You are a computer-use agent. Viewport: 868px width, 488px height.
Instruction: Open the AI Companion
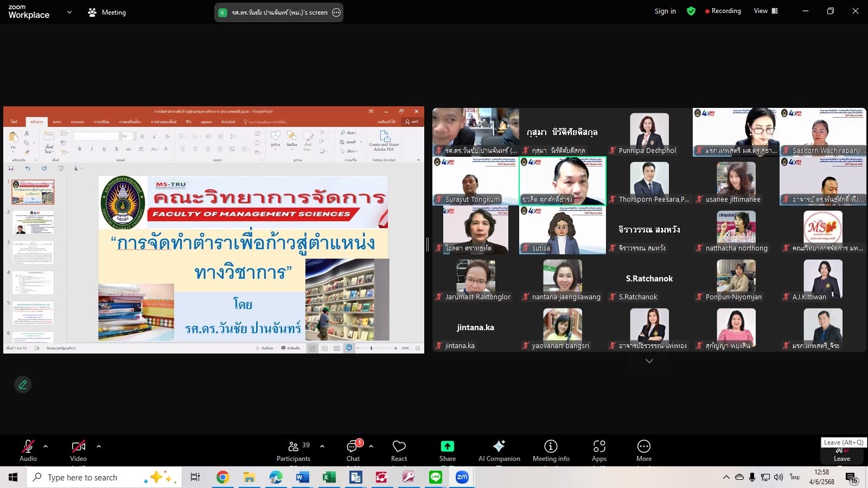point(499,451)
